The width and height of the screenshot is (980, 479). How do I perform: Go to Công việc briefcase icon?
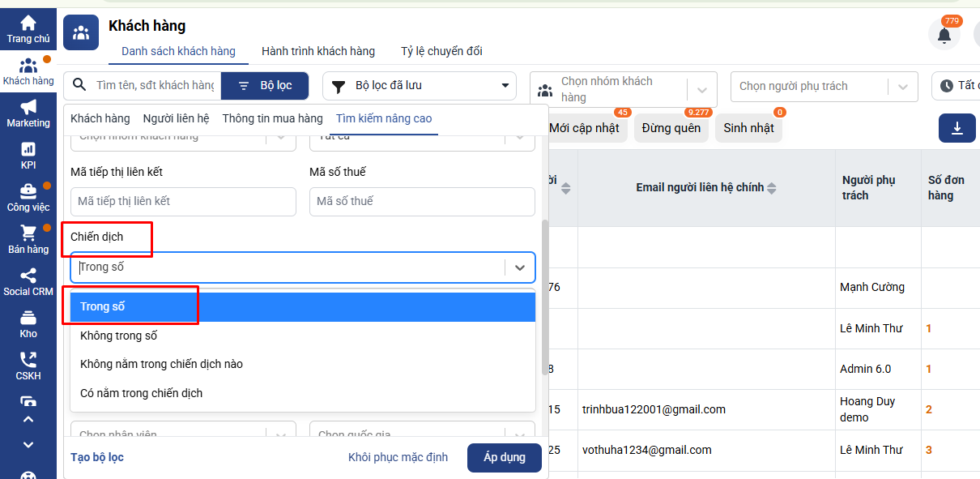point(28,191)
